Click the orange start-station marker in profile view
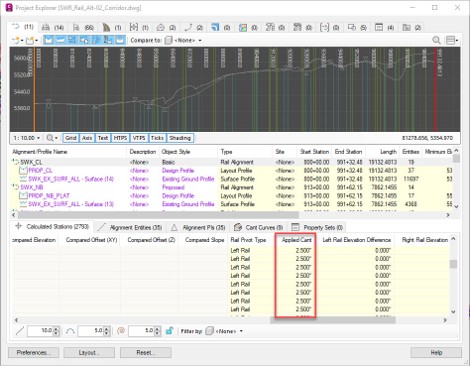 coord(34,89)
